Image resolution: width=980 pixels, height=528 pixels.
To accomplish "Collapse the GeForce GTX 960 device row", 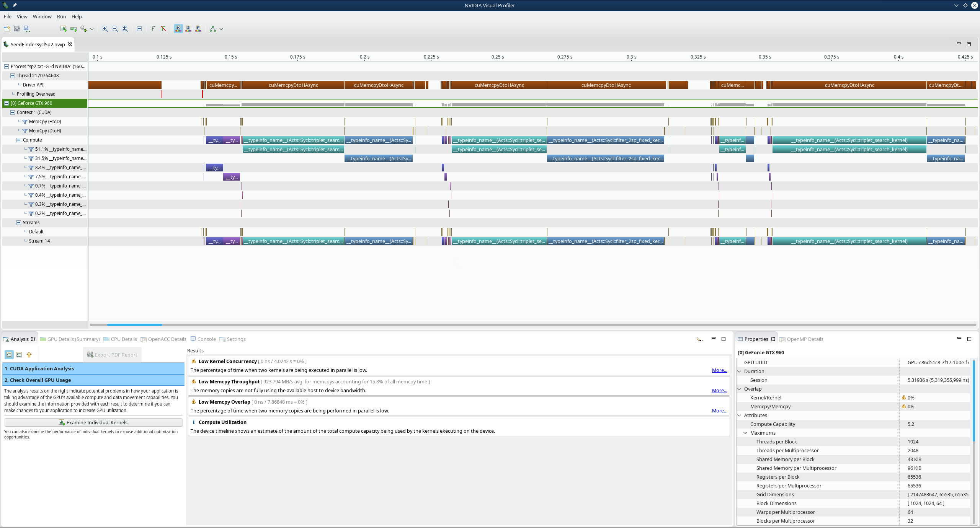I will 7,103.
